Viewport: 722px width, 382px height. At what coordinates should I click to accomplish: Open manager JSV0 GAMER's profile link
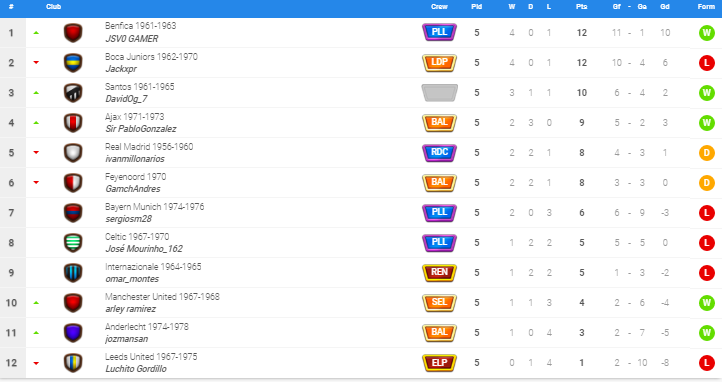(132, 39)
